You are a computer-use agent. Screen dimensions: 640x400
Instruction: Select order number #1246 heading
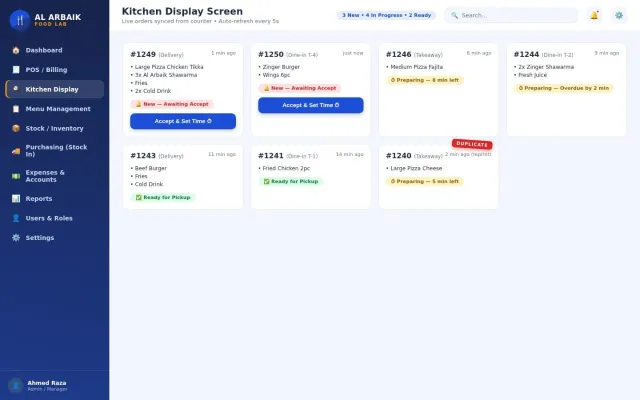pyautogui.click(x=399, y=54)
